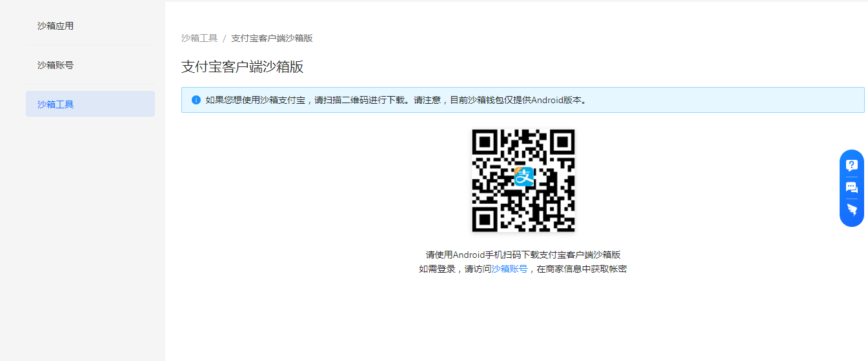Click the page heading 支付宝客户端沙箱版
This screenshot has width=868, height=361.
point(242,67)
